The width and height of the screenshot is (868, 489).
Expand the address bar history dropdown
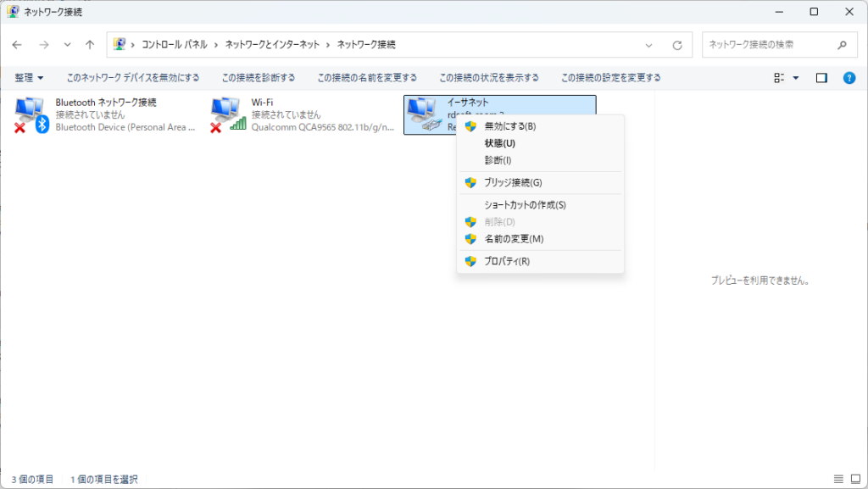coord(649,45)
